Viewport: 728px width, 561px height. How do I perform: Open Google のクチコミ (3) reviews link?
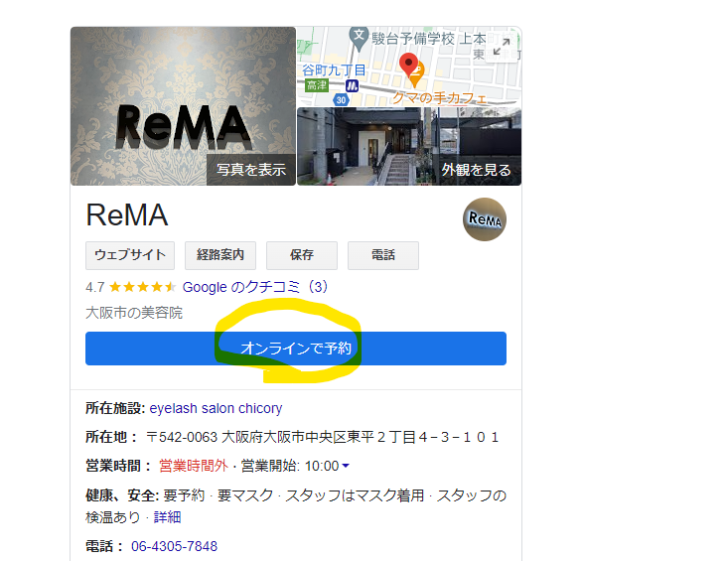(x=255, y=287)
